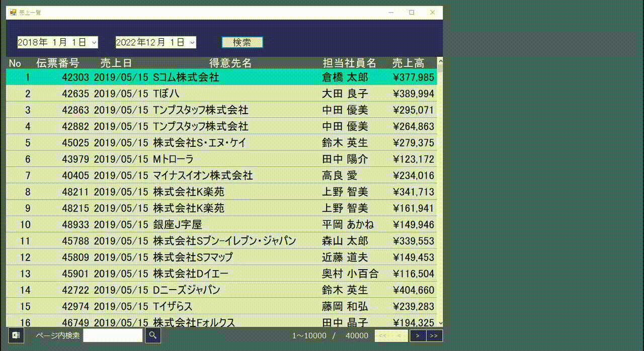Image resolution: width=644 pixels, height=351 pixels.
Task: Click the pagination counter showing 1~10000 / 40000
Action: pos(330,335)
